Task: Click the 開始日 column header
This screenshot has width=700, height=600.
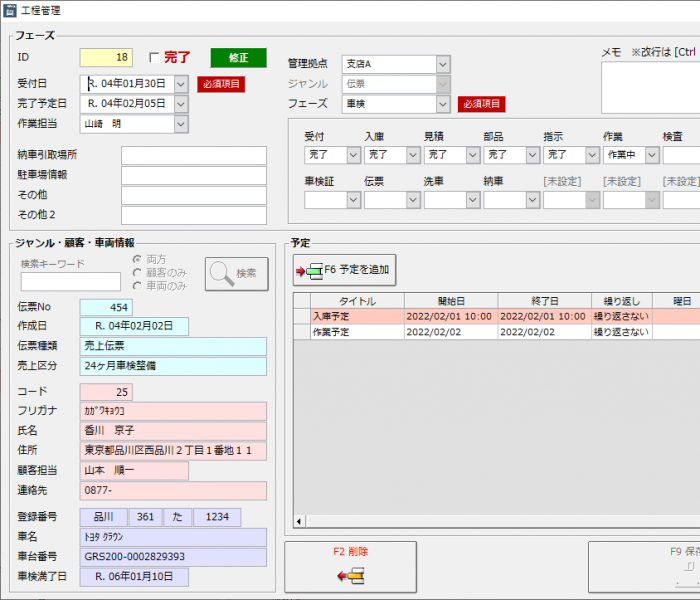Action: [451, 301]
